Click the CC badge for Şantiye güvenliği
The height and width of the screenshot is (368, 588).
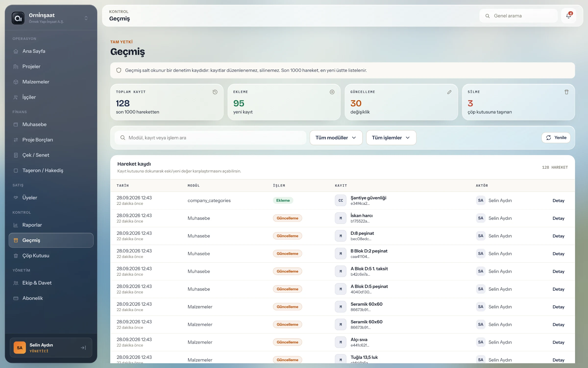pyautogui.click(x=341, y=200)
